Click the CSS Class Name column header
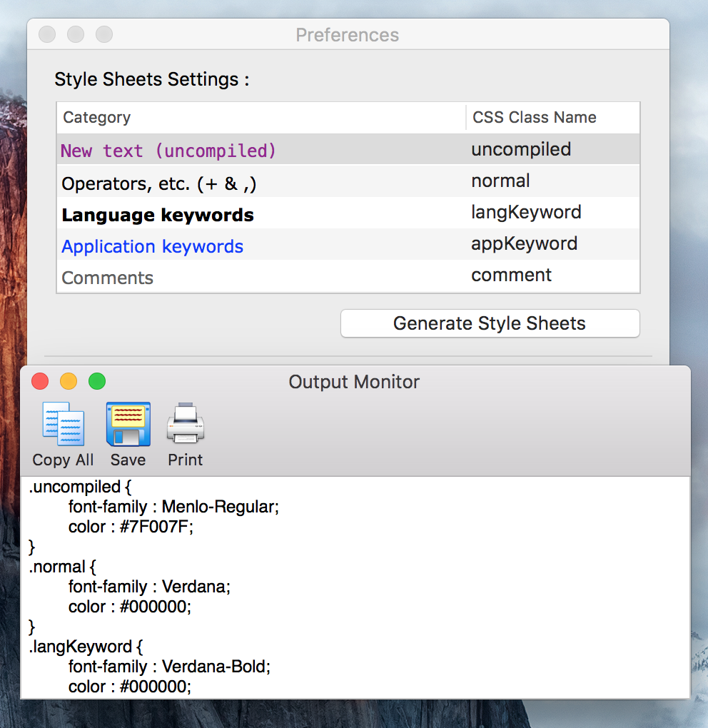The width and height of the screenshot is (708, 728). 535,118
